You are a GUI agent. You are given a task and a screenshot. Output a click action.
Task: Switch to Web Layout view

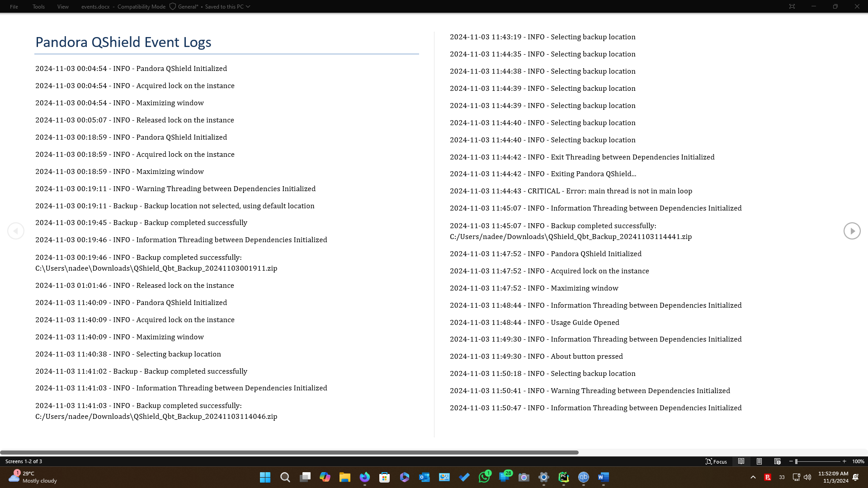pos(778,461)
